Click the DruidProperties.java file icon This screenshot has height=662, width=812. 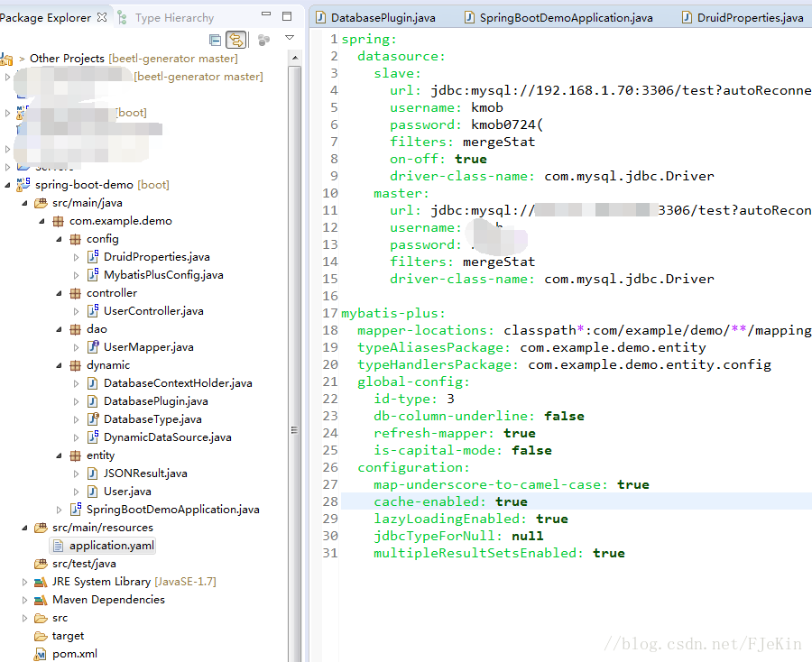pyautogui.click(x=93, y=257)
